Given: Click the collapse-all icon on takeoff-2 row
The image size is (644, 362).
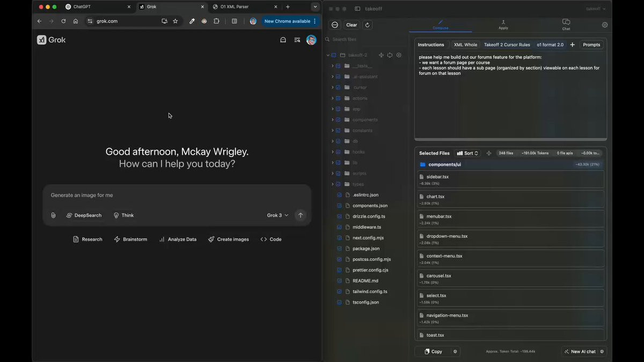Looking at the screenshot, I should (x=382, y=55).
